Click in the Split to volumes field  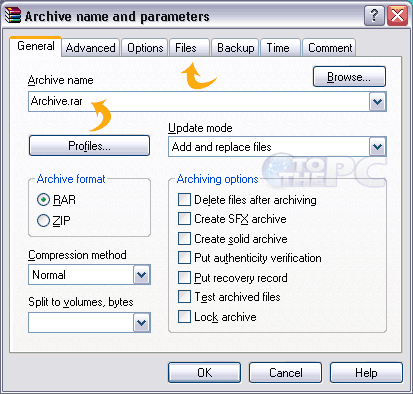point(81,323)
